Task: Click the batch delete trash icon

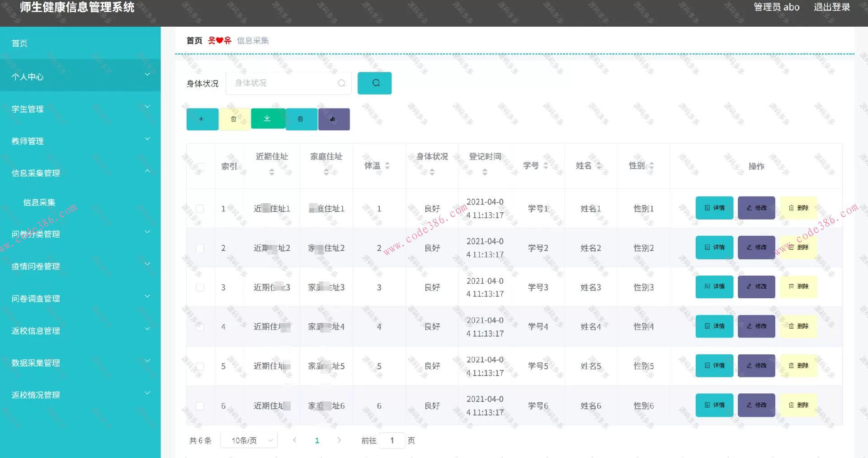Action: coord(235,119)
